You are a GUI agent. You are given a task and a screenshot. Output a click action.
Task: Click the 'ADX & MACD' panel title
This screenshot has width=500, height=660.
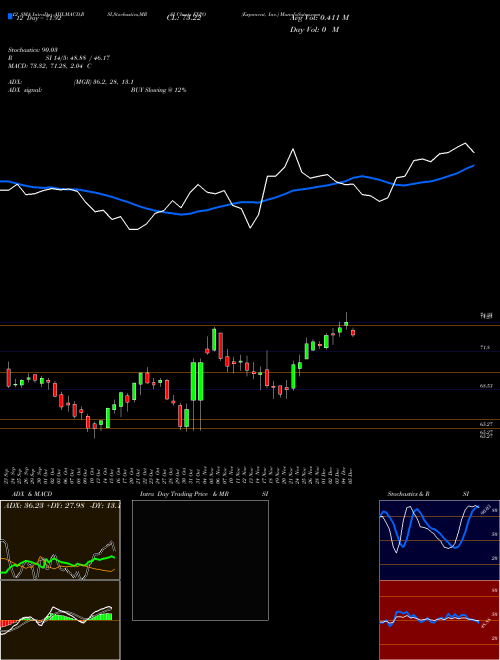pyautogui.click(x=32, y=494)
